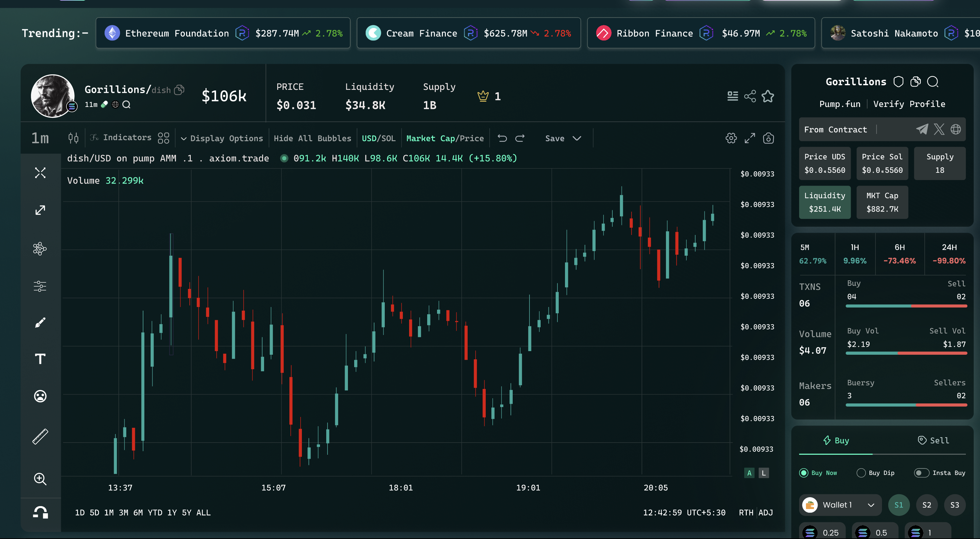Screen dimensions: 980x539
Task: Select the 5M stats tab
Action: [813, 254]
